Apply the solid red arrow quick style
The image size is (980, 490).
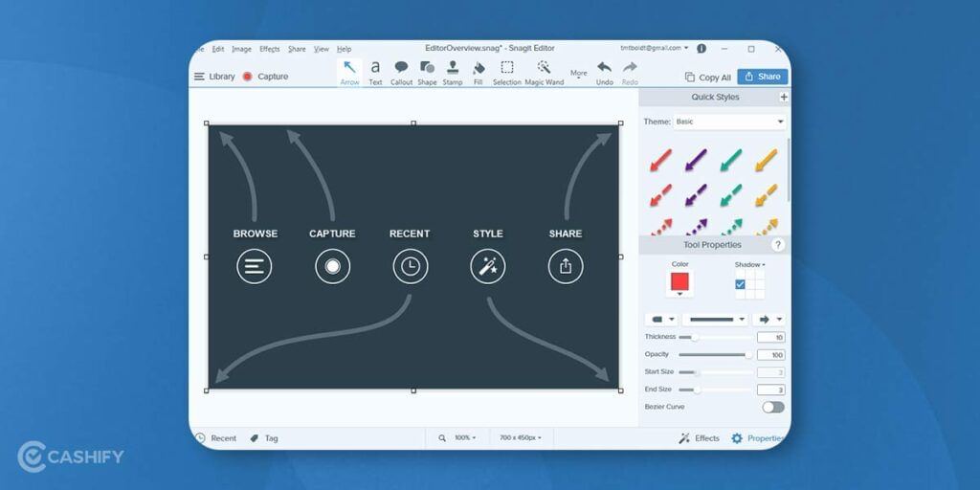pyautogui.click(x=660, y=160)
